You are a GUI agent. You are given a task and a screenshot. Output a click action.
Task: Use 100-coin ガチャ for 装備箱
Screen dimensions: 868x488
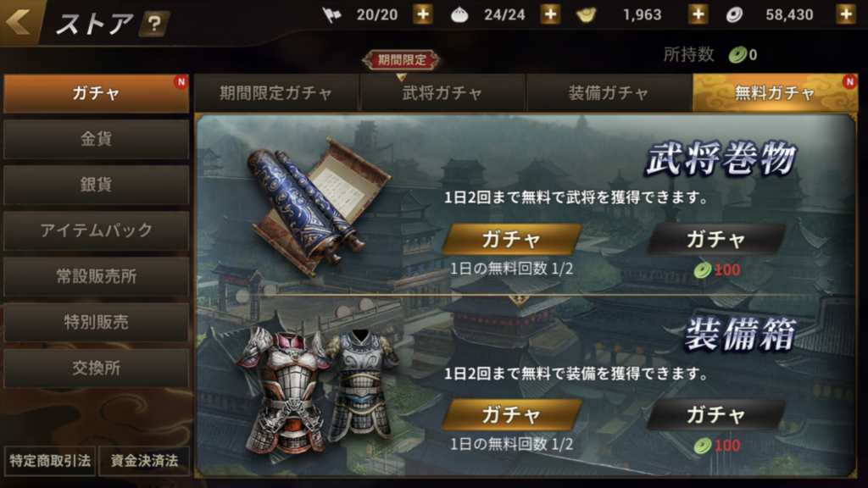click(x=716, y=414)
